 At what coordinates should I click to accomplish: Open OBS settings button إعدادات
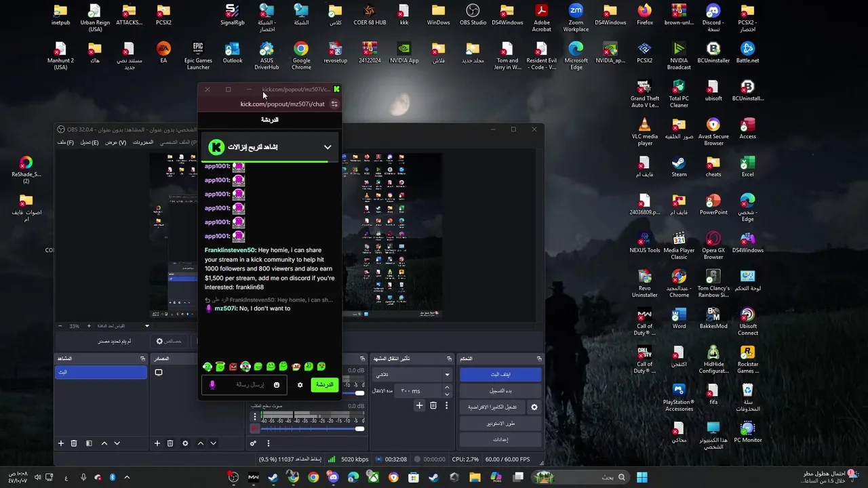tap(500, 440)
